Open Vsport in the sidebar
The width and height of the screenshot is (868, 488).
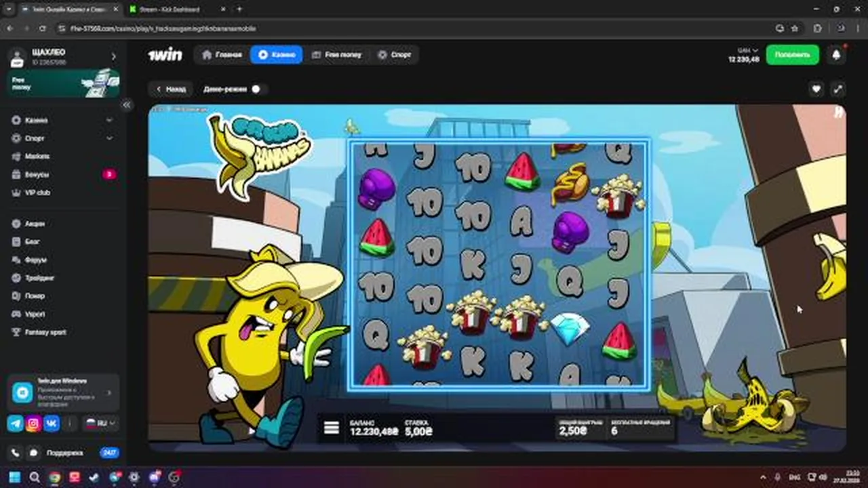[x=35, y=314]
